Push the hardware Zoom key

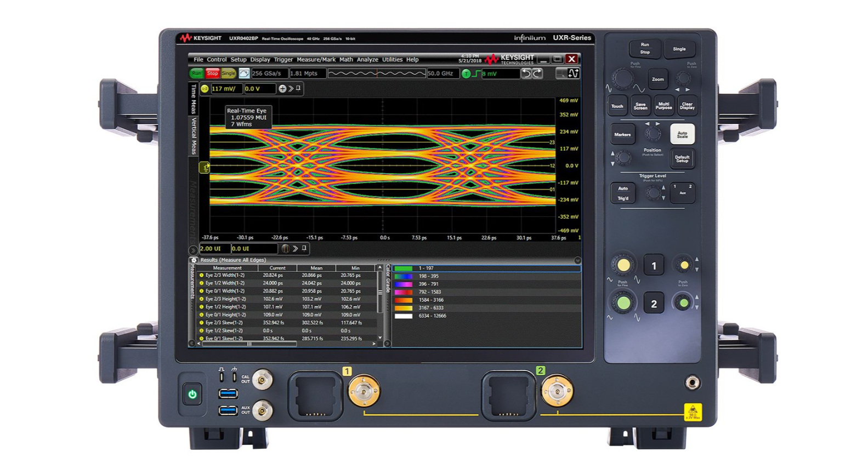(658, 79)
